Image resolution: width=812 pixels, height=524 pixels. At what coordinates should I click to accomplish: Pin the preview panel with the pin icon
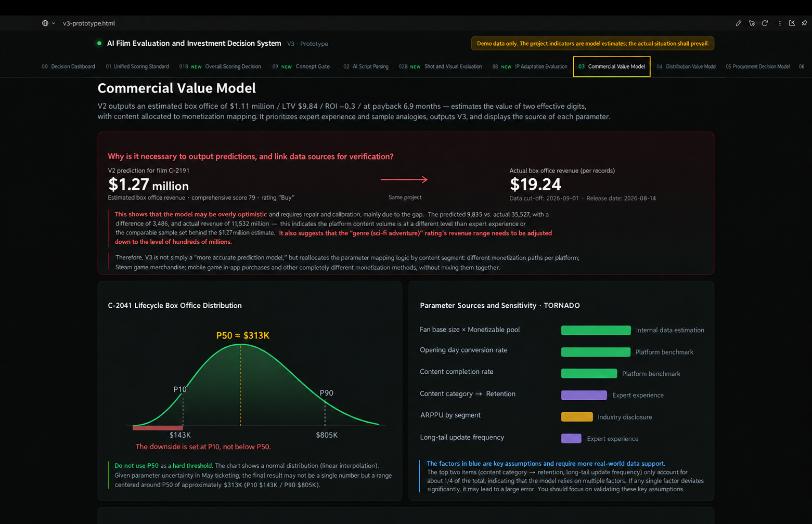tap(804, 23)
